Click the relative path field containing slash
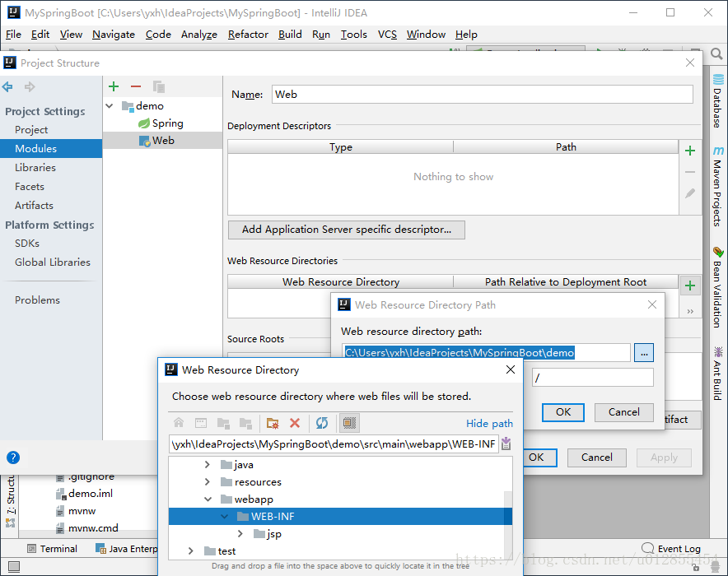This screenshot has width=728, height=576. click(x=593, y=378)
